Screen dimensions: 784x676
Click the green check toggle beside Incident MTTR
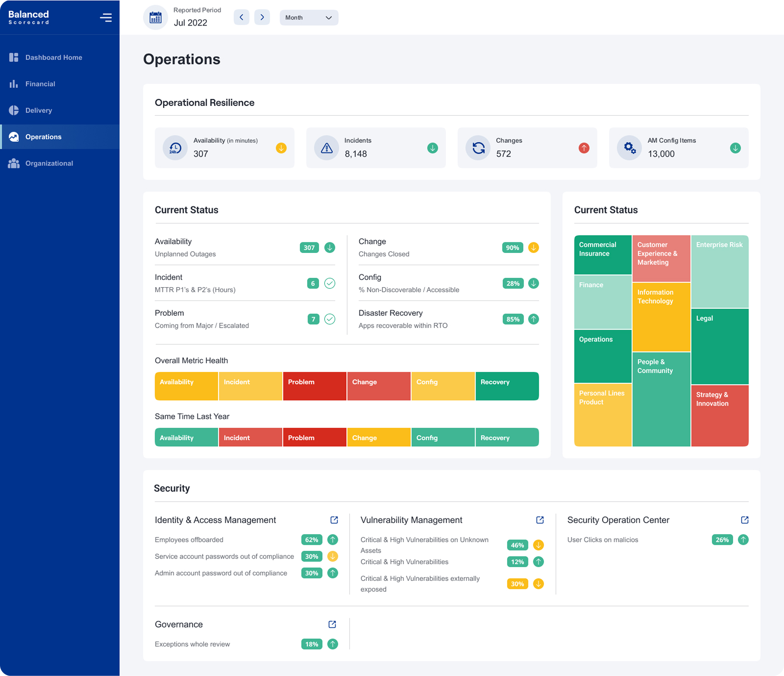(330, 283)
